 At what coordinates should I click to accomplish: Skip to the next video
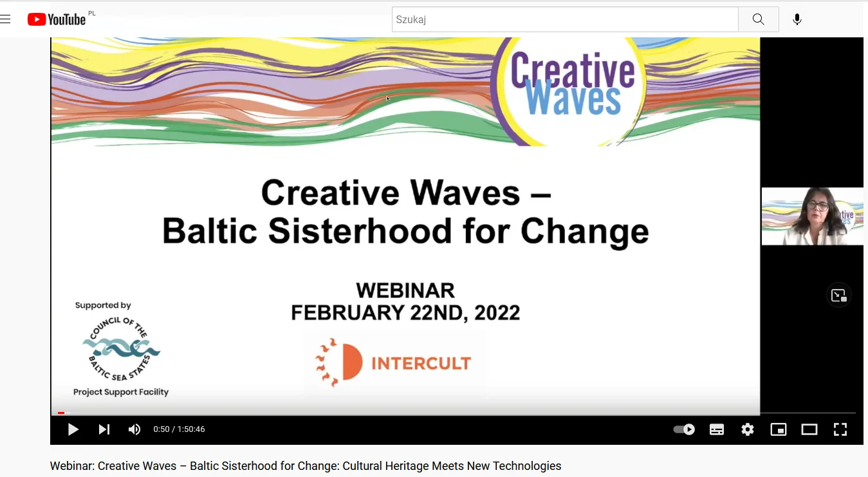click(104, 429)
